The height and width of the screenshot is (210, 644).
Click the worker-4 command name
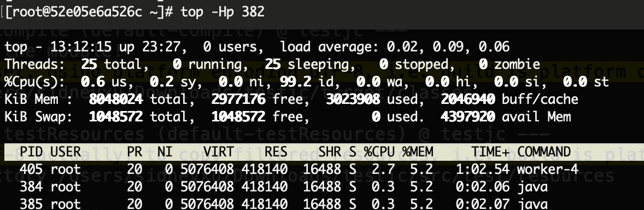[547, 169]
